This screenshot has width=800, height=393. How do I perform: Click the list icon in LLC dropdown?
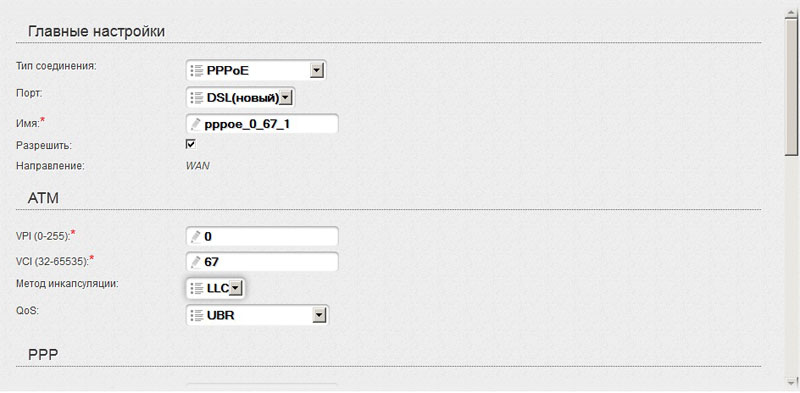click(197, 289)
